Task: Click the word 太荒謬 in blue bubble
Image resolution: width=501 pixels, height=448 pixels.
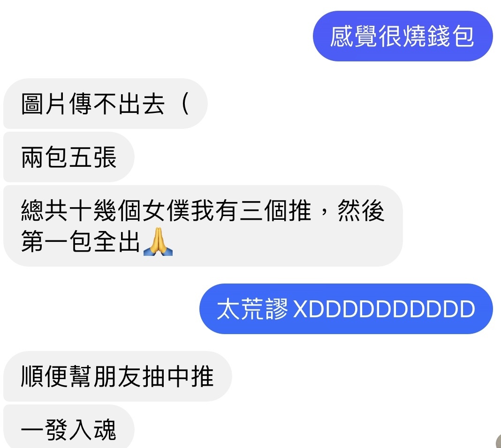Action: click(x=252, y=309)
